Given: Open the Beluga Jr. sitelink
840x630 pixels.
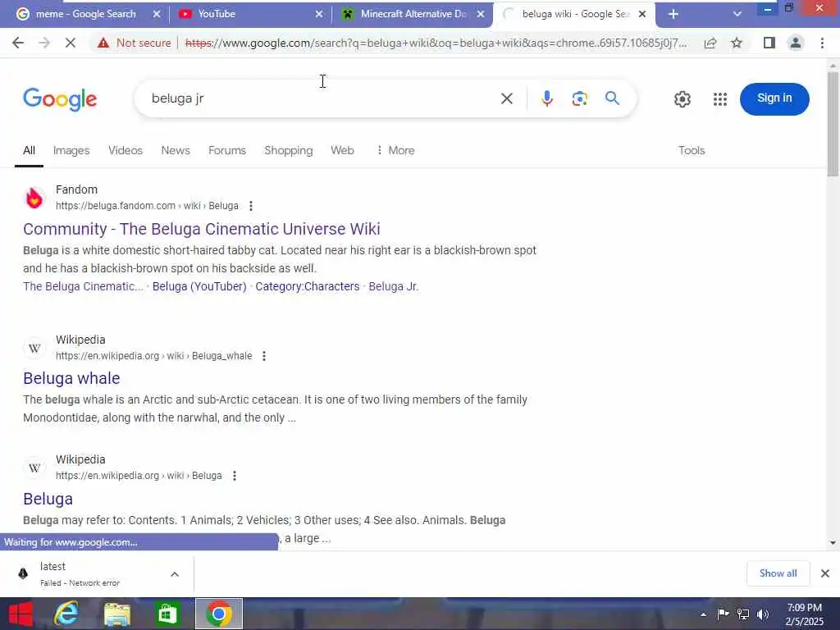Looking at the screenshot, I should [393, 286].
